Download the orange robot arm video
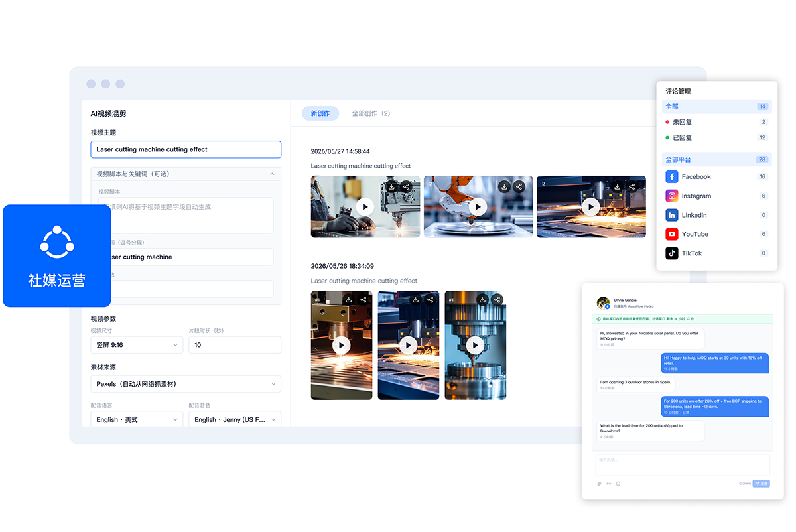Screen dimensions: 796x532 504,187
